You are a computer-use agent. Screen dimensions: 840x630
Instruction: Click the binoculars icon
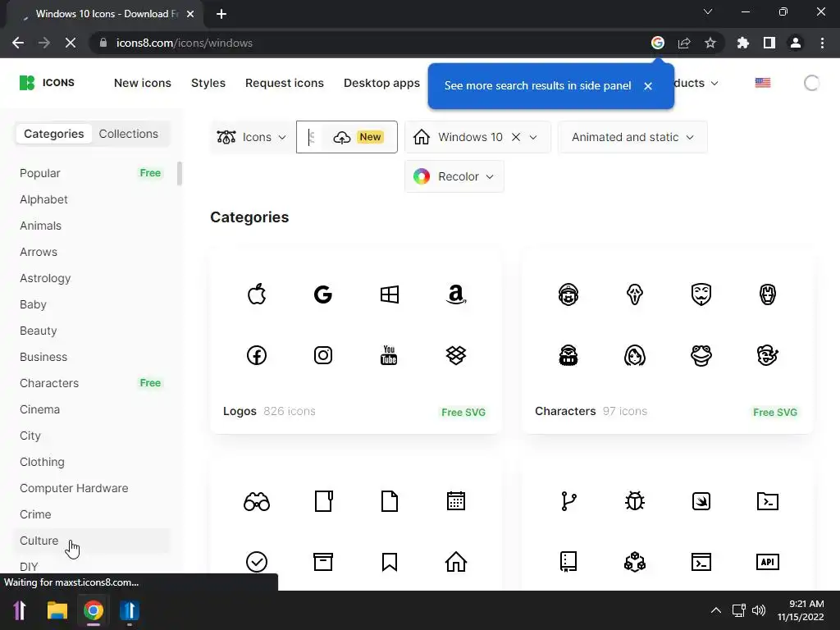point(257,501)
